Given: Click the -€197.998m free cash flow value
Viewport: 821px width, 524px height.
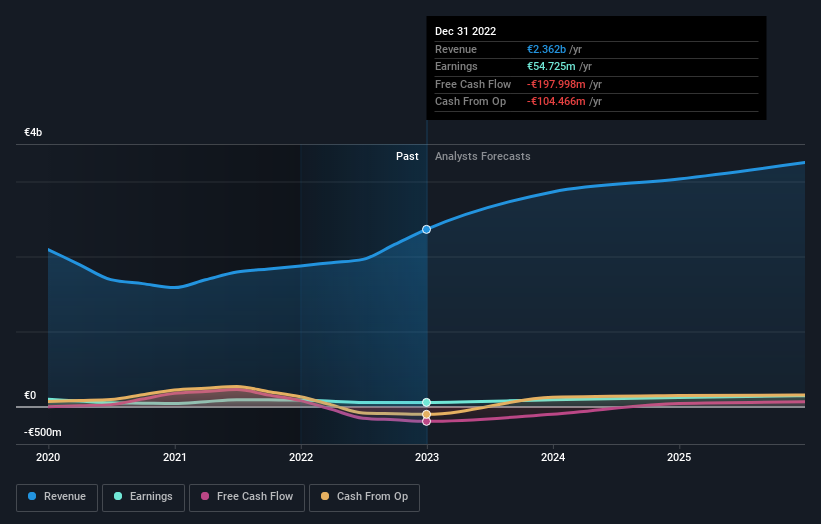Looking at the screenshot, I should tap(556, 84).
